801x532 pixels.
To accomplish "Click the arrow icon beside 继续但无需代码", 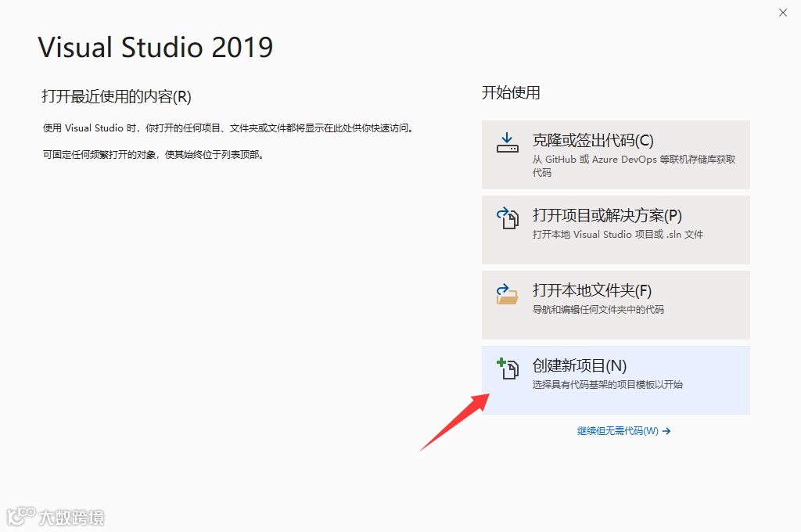I will (666, 431).
